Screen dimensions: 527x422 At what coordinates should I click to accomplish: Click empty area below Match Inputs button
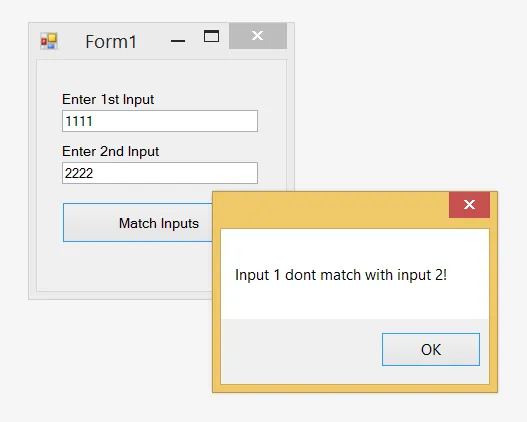(124, 267)
